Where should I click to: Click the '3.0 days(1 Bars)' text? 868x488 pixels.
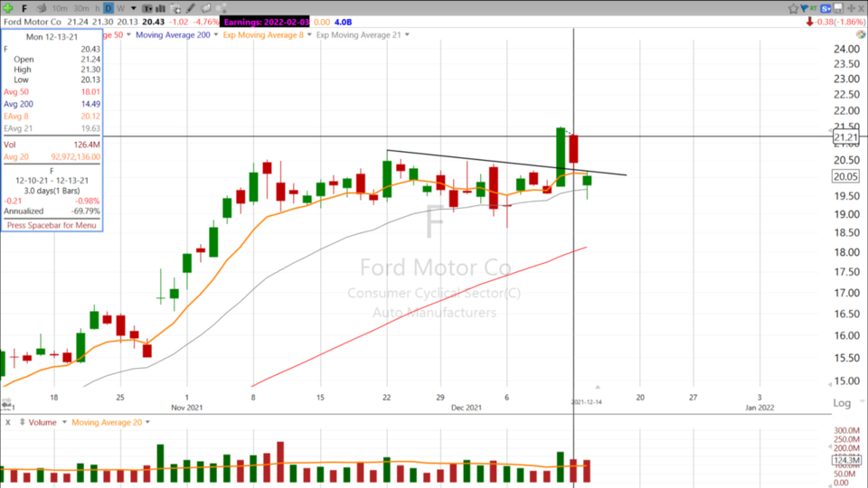[x=52, y=191]
